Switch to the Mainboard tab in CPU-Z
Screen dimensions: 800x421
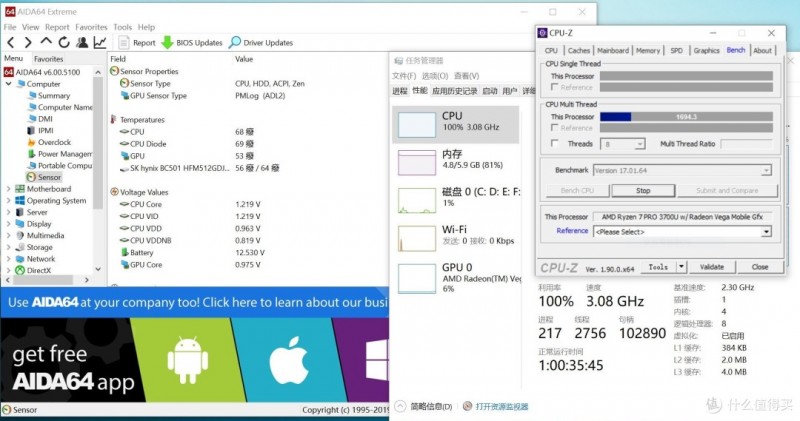(613, 51)
